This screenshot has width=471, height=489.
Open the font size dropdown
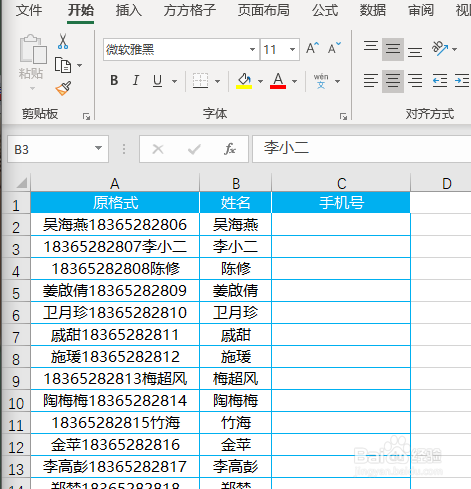(x=292, y=49)
